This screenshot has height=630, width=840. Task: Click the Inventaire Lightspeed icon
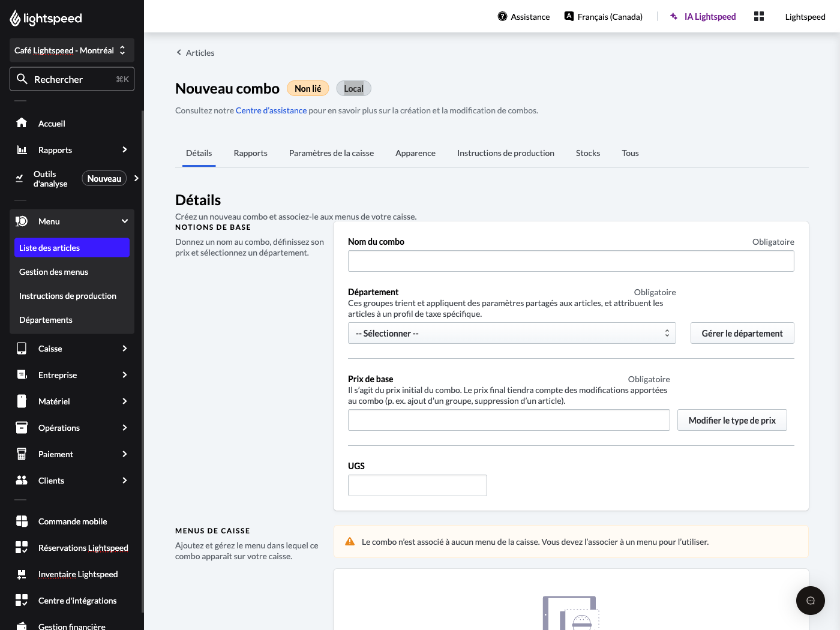pyautogui.click(x=22, y=574)
